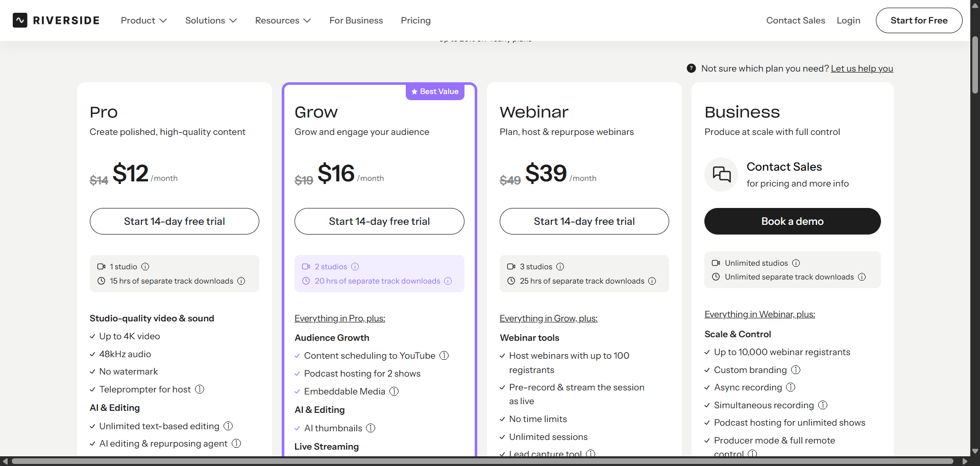Click the $16 Grow price
980x466 pixels.
click(336, 173)
